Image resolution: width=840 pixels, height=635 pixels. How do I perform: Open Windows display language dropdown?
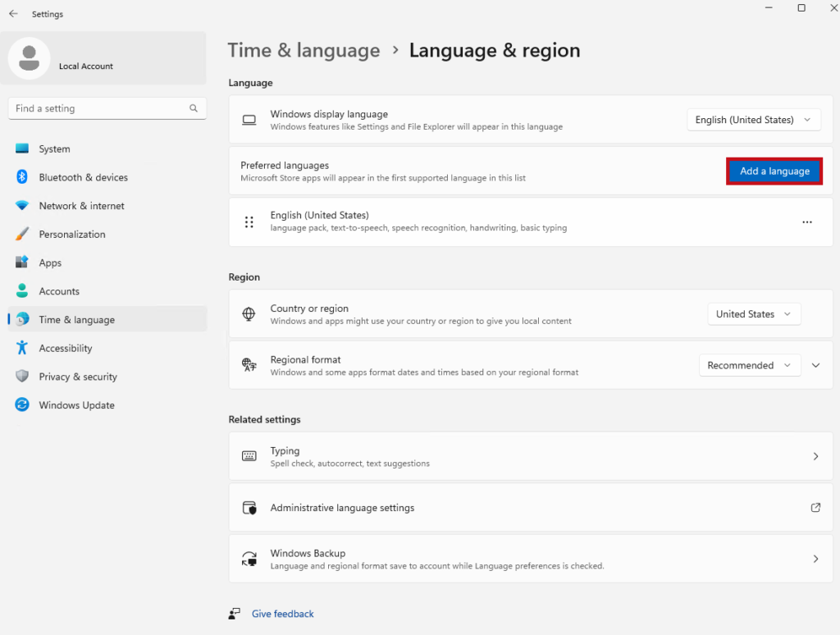tap(753, 120)
